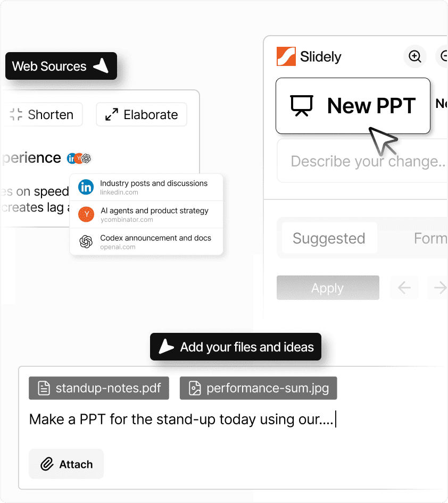Click the New PPT button
The image size is (448, 503).
tap(353, 105)
